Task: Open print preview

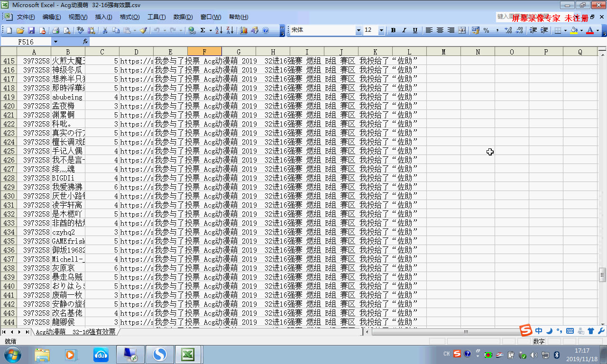Action: click(x=67, y=30)
